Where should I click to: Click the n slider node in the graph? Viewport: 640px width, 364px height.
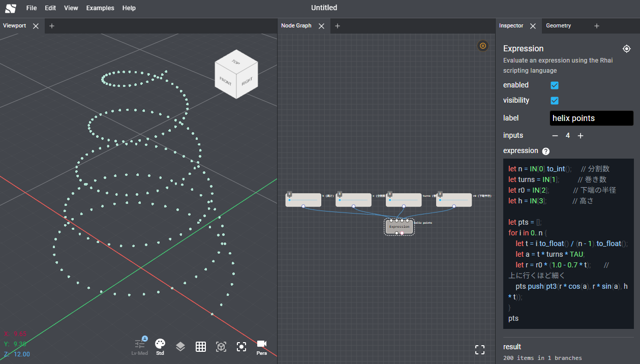click(353, 200)
